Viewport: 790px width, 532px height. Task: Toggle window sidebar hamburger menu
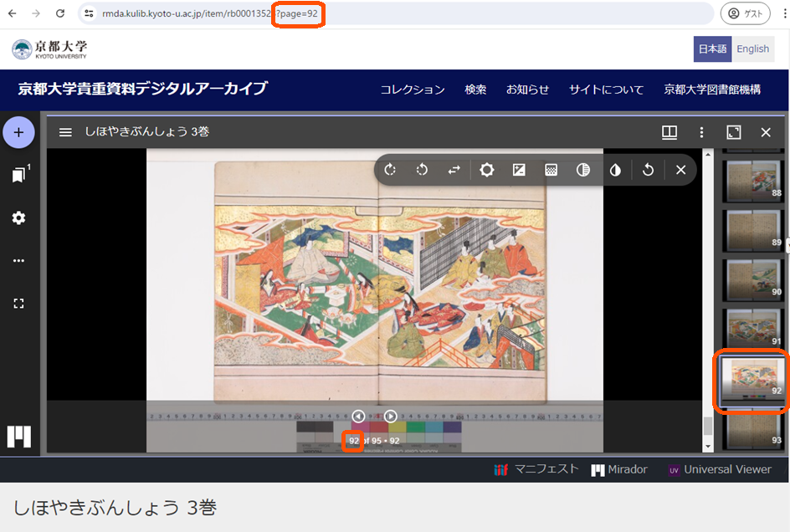[x=65, y=132]
